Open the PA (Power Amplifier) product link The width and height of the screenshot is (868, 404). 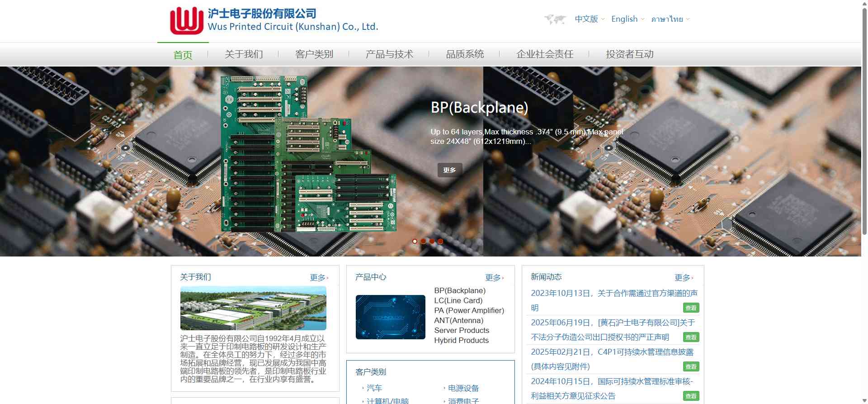[469, 310]
